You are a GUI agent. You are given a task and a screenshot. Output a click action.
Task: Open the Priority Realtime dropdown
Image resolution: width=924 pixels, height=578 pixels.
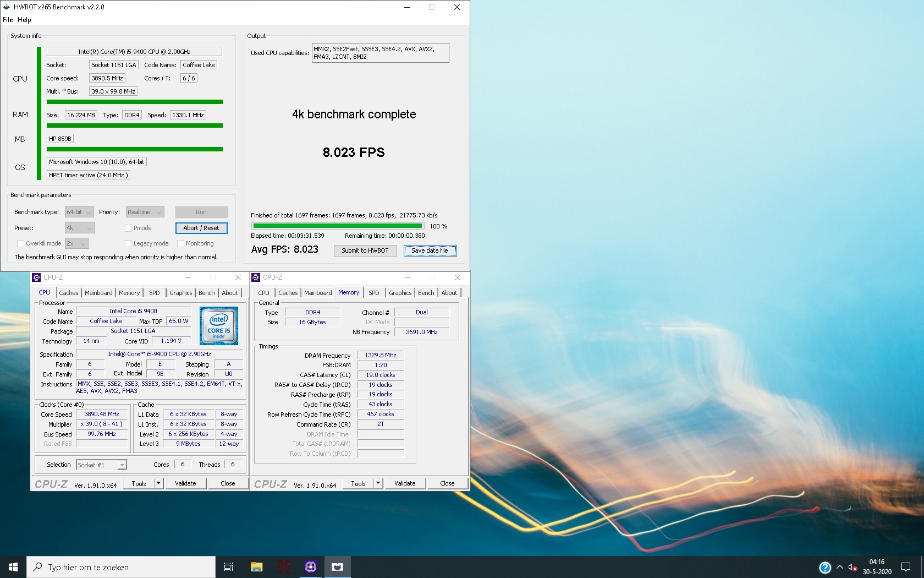(x=145, y=212)
